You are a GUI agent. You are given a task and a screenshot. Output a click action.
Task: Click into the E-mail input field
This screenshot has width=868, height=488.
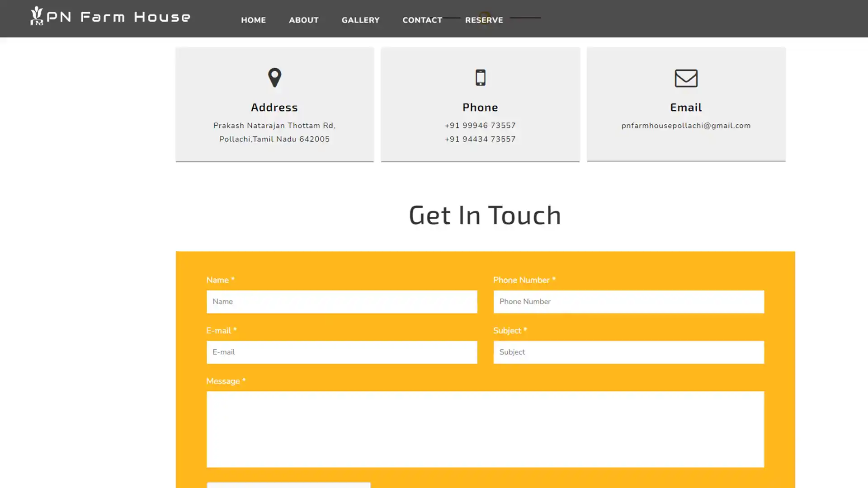(342, 352)
